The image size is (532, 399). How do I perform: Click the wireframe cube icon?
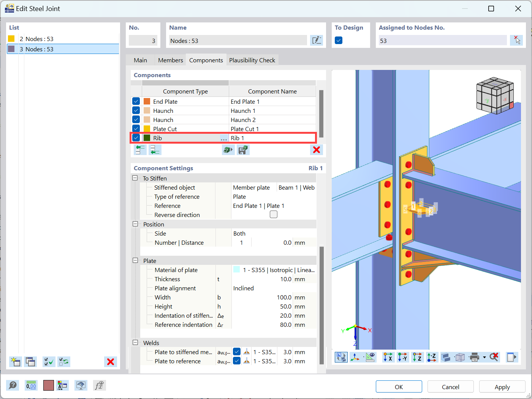point(460,357)
